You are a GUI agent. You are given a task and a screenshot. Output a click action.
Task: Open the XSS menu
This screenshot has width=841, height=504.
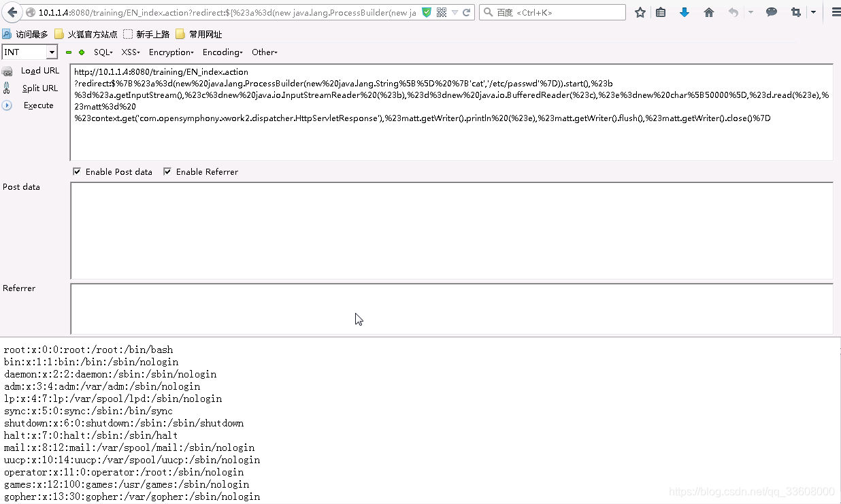tap(131, 52)
